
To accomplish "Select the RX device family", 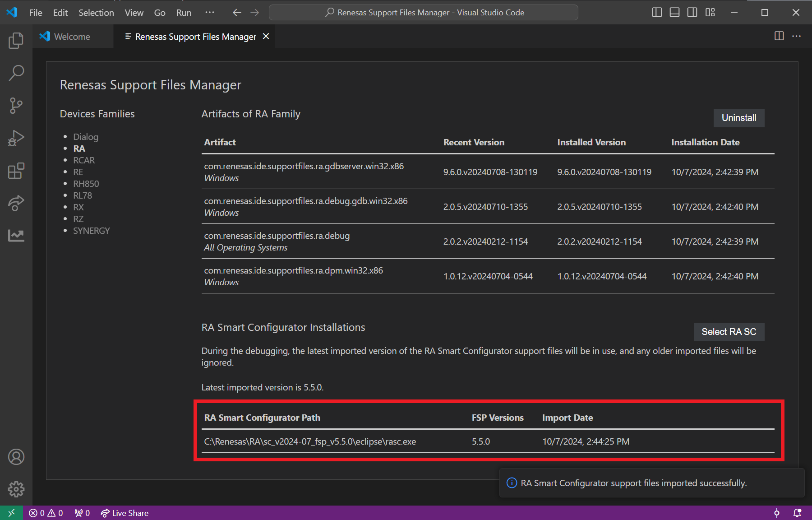I will pyautogui.click(x=78, y=207).
